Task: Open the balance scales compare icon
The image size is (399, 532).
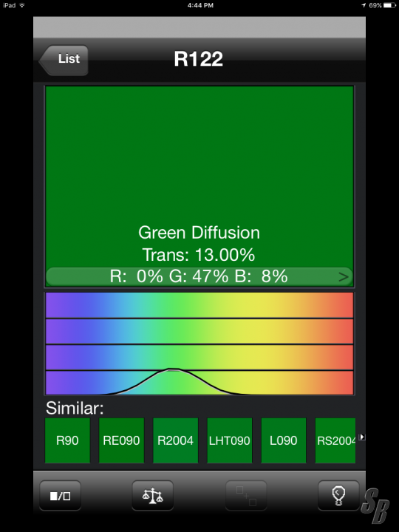Action: [x=153, y=496]
